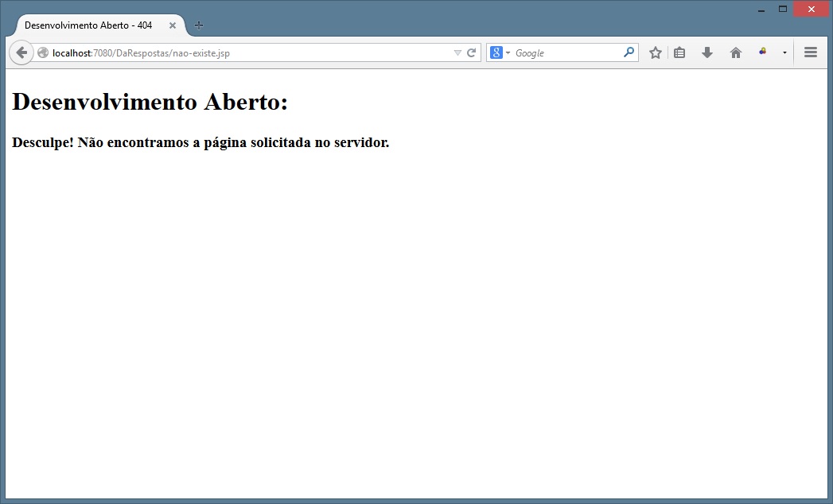Click the colored add-on toolbar icon
The height and width of the screenshot is (504, 833).
[x=763, y=52]
